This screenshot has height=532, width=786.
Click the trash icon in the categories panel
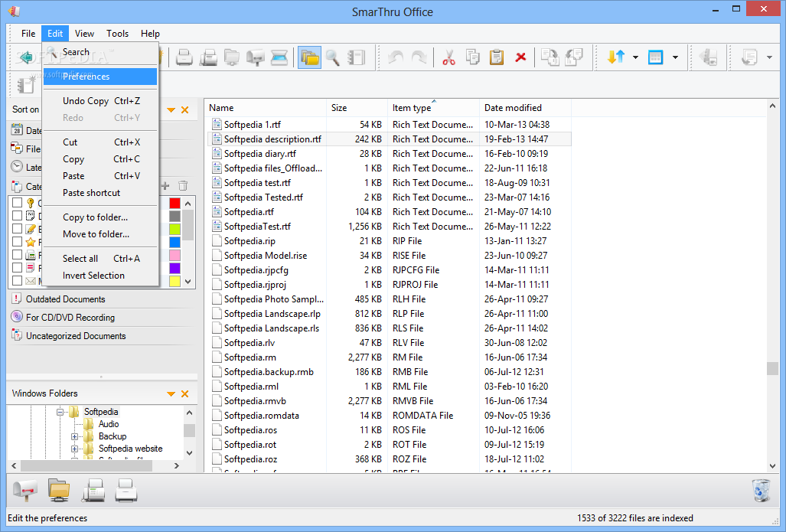click(x=183, y=186)
